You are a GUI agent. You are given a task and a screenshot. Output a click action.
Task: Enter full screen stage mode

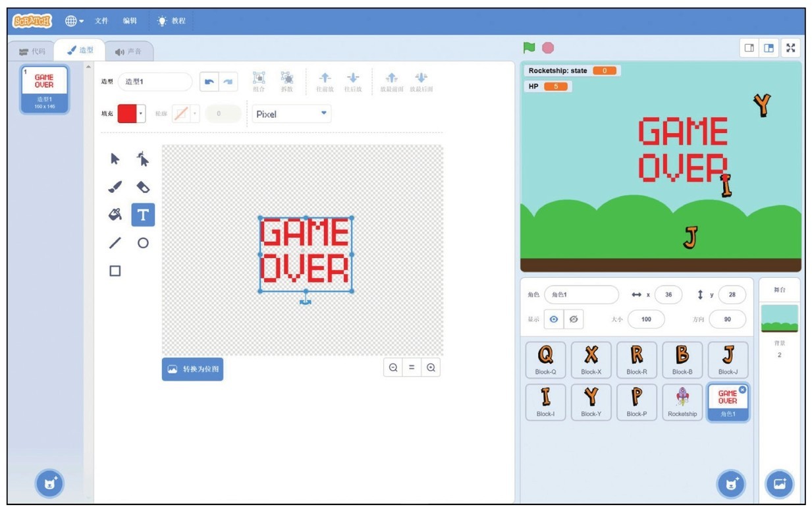pyautogui.click(x=791, y=48)
